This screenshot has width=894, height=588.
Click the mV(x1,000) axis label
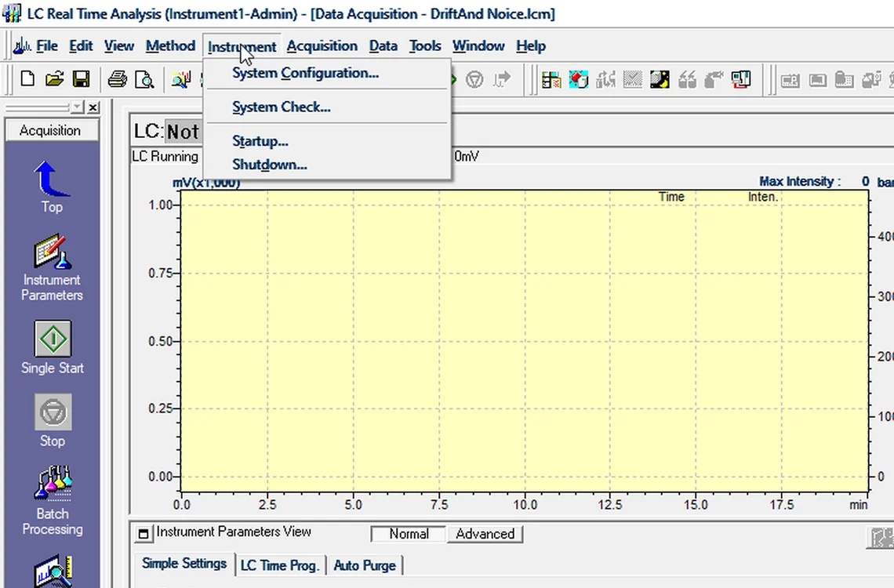pyautogui.click(x=206, y=183)
